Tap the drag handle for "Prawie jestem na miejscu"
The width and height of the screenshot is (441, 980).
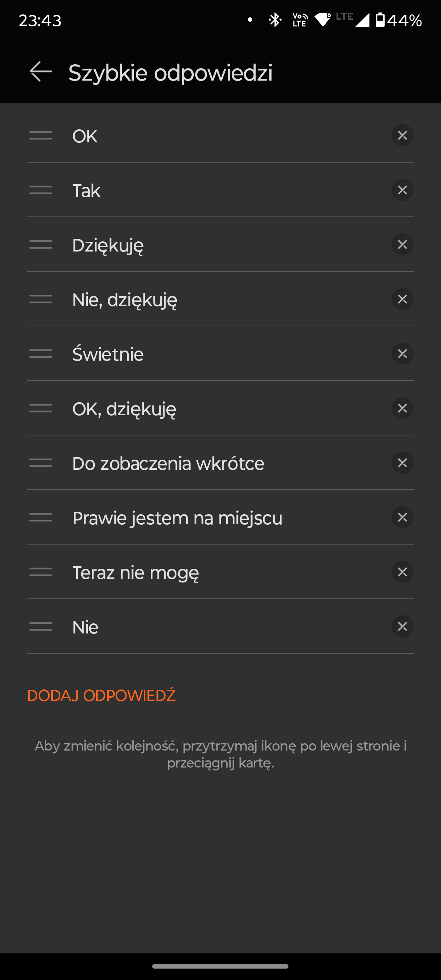pos(41,517)
